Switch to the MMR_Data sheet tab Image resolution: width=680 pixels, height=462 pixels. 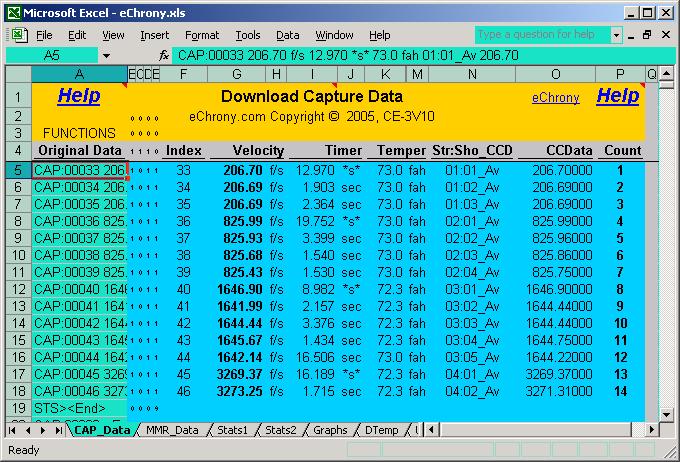[x=172, y=430]
